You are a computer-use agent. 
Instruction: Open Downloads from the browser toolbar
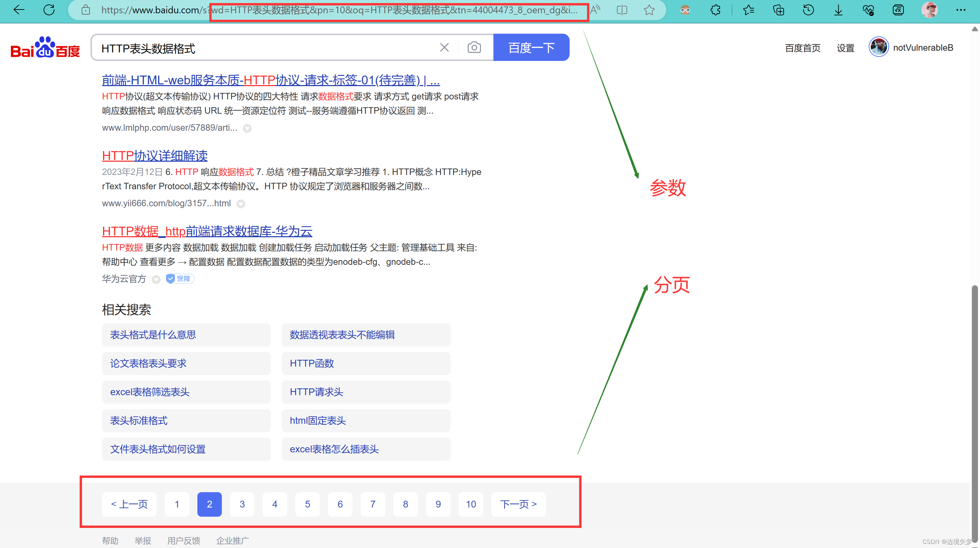coord(838,10)
